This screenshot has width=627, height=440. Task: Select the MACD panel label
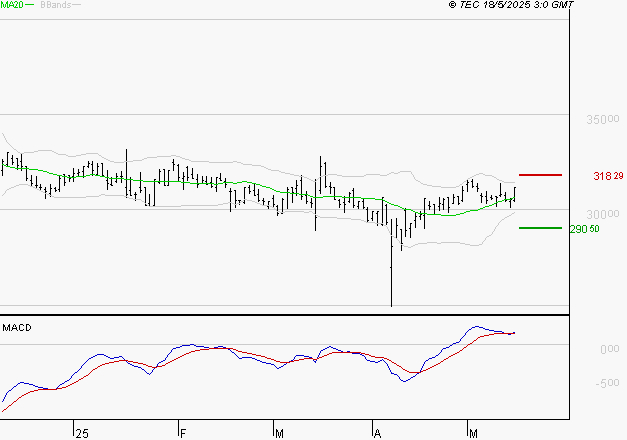[18, 327]
